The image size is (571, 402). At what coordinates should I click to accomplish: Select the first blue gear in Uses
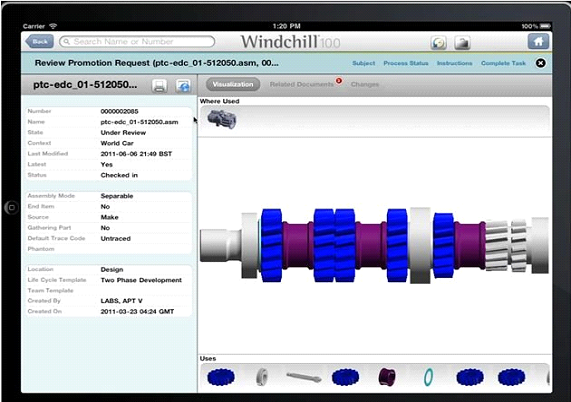tap(221, 377)
